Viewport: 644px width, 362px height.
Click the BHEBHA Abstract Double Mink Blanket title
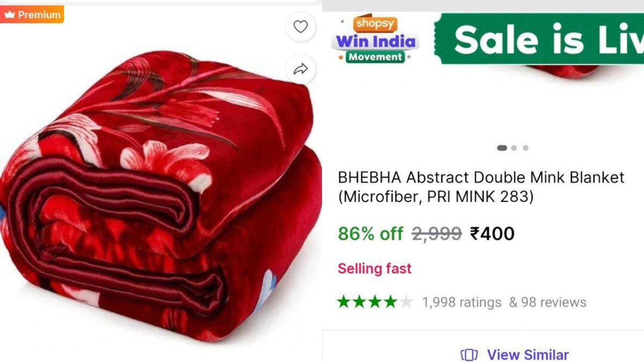tap(481, 187)
